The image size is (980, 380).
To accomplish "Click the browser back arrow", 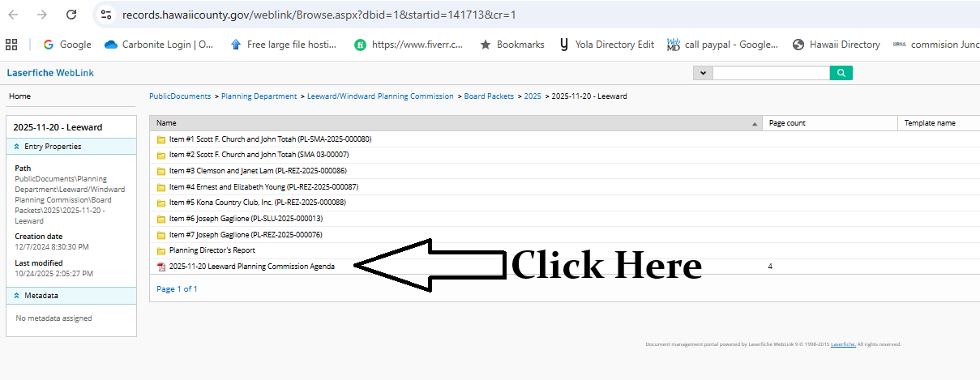I will pyautogui.click(x=14, y=15).
